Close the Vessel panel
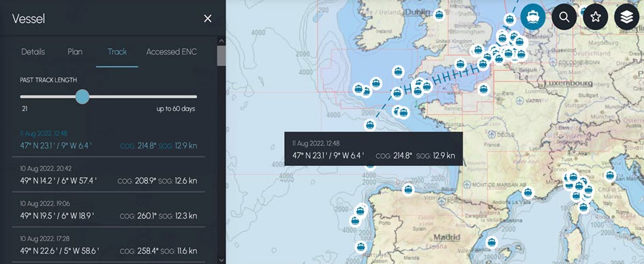Screen dimensions: 644x264 click(208, 18)
